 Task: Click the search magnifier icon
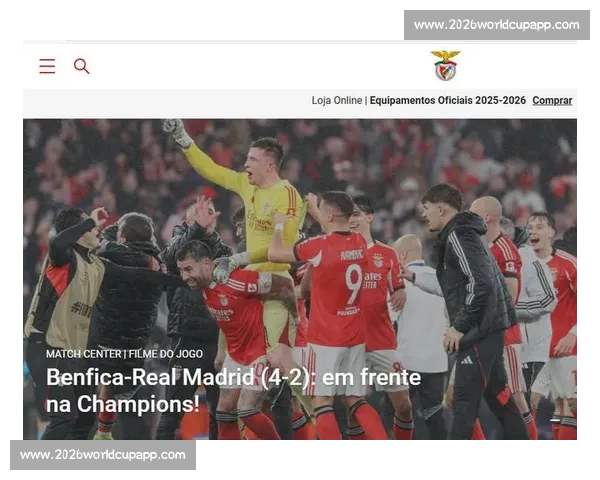click(82, 66)
